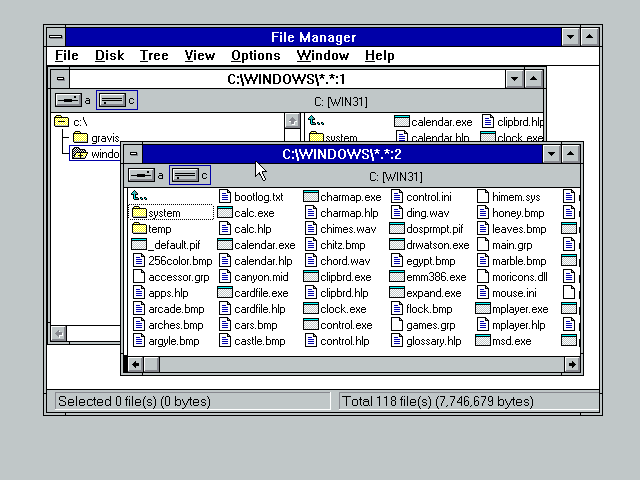This screenshot has width=640, height=480.
Task: Open File Manager control menu box
Action: pos(56,37)
